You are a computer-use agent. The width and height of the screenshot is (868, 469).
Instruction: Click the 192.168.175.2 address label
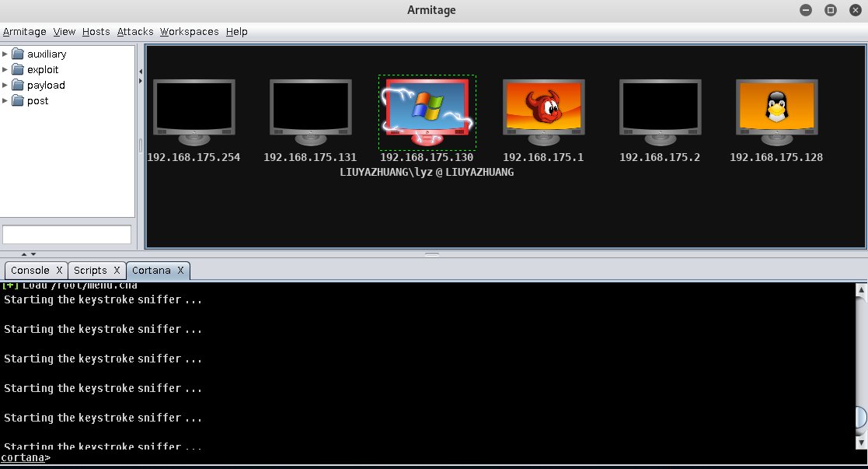tap(660, 157)
